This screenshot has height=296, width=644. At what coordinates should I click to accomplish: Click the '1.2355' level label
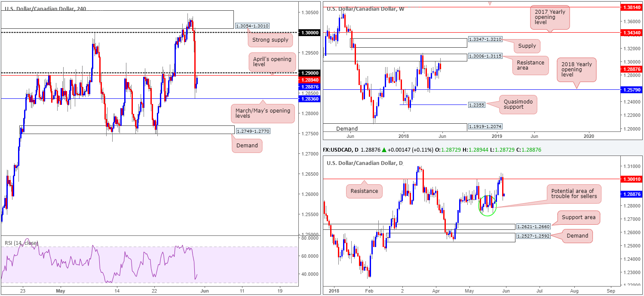[477, 104]
